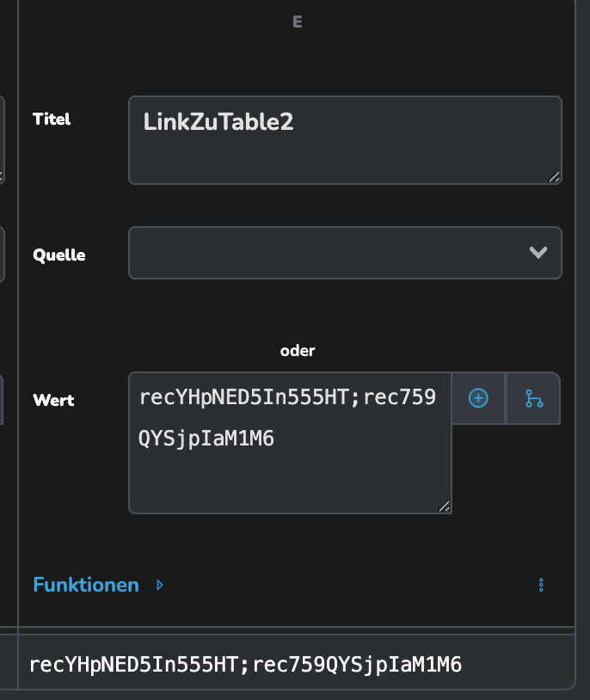Screen dimensions: 590x700
Task: Click second line QYSjpIaM1M6 in Wert field
Action: pos(206,439)
